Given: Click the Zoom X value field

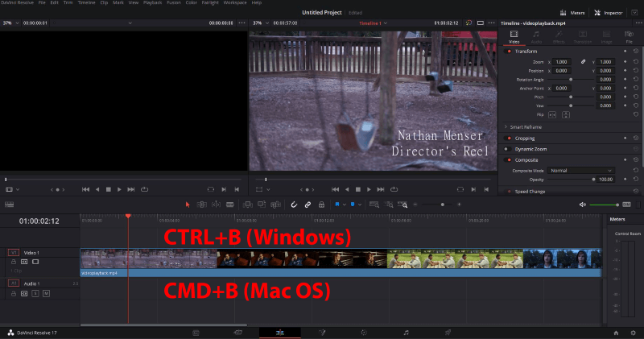Looking at the screenshot, I should pos(562,62).
